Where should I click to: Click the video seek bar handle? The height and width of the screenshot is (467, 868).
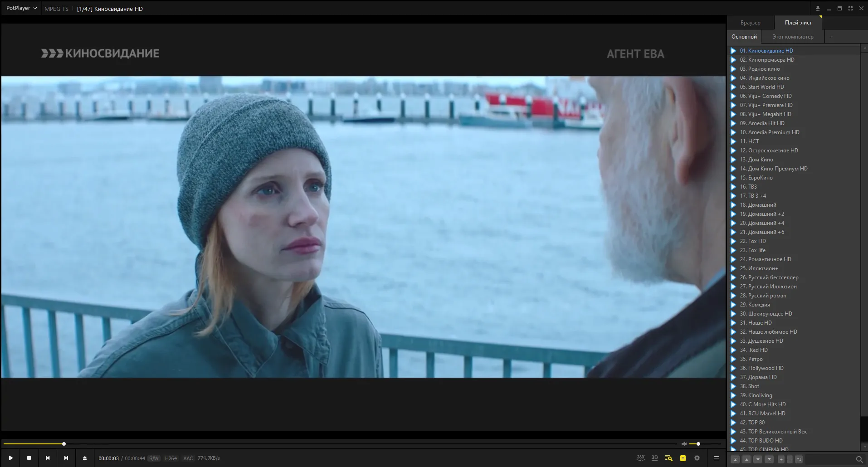click(64, 444)
